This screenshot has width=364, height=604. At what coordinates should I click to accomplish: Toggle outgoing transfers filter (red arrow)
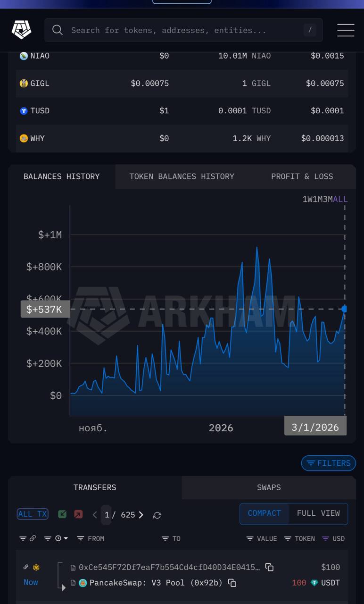(x=78, y=514)
